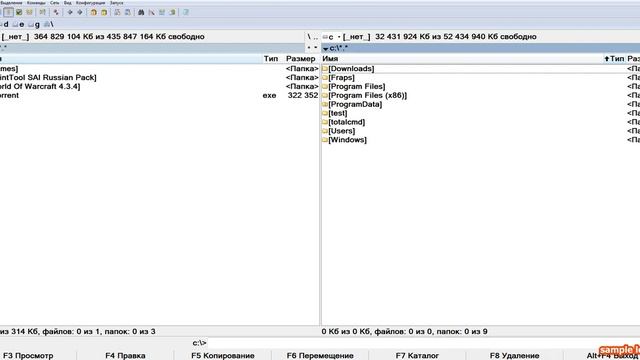
Task: Open left panel directory history button
Action: [x=316, y=48]
